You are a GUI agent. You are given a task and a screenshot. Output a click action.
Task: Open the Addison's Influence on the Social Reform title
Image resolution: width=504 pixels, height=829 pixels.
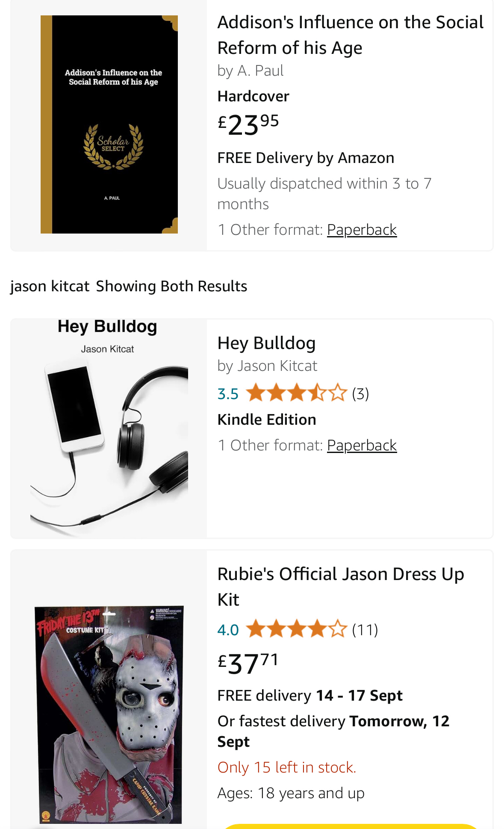pyautogui.click(x=350, y=35)
